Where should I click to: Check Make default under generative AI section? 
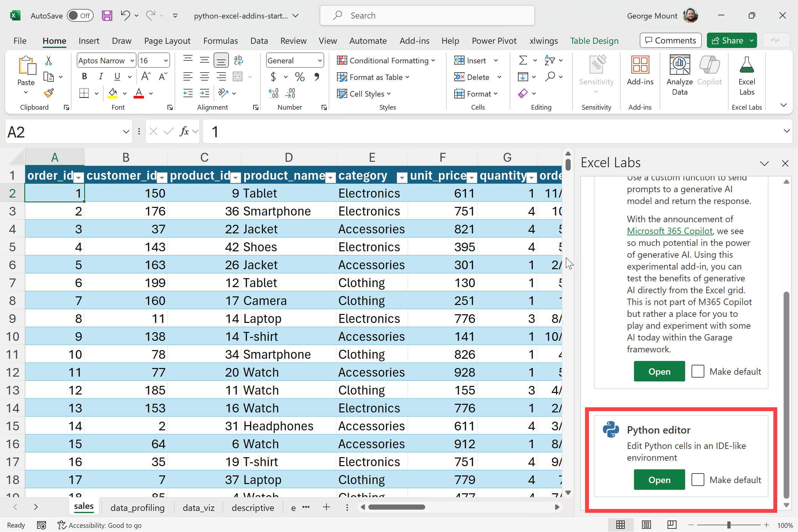pyautogui.click(x=698, y=372)
